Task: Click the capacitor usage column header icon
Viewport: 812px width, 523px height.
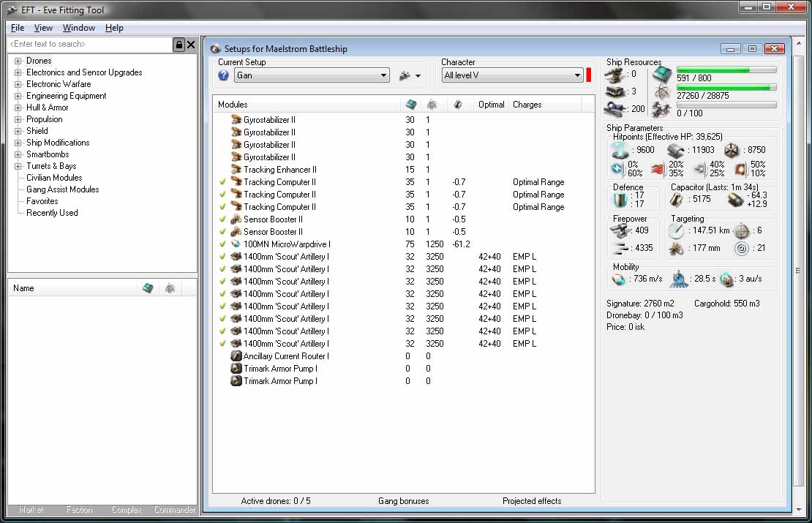Action: [458, 105]
